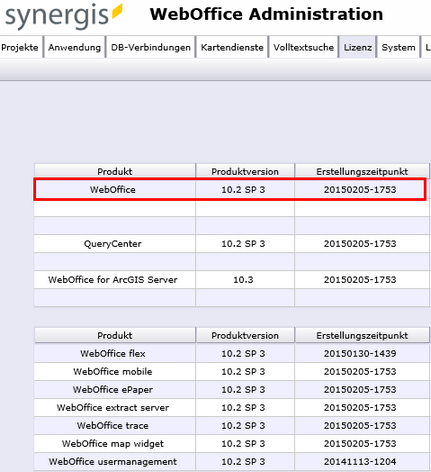The height and width of the screenshot is (472, 431).
Task: Click the QueryCenter version 10.2 SP 3
Action: [x=245, y=244]
